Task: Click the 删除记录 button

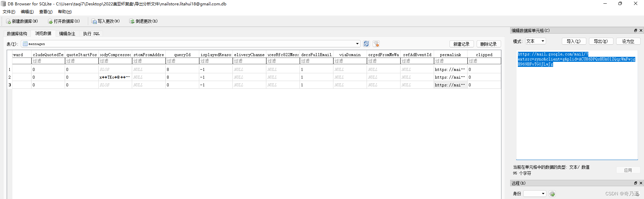Action: 488,44
